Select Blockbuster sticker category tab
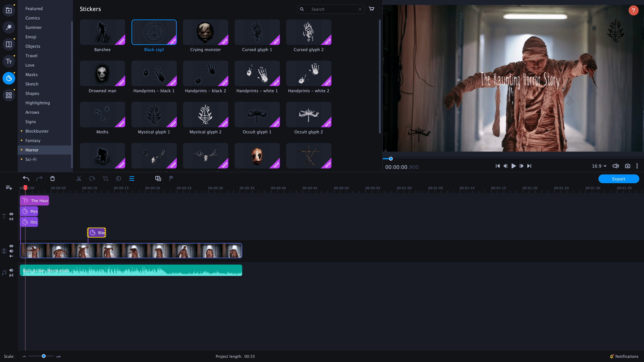644x362 pixels. [x=37, y=131]
